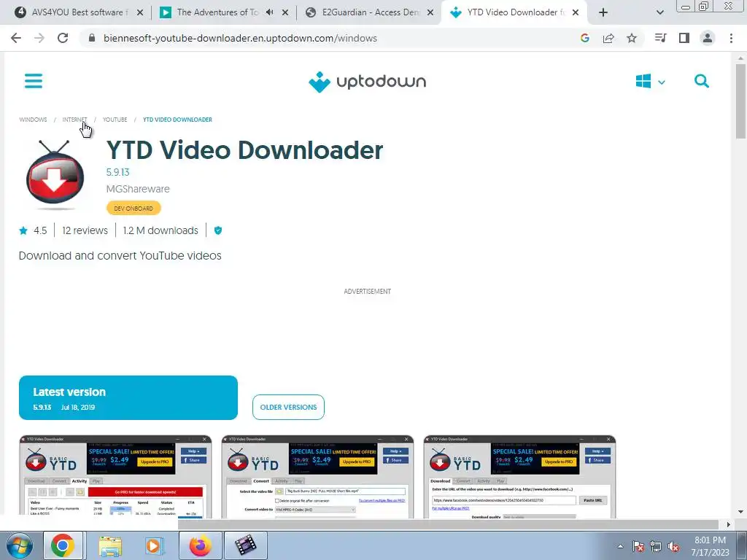The width and height of the screenshot is (747, 560).
Task: Click the share page icon
Action: 608,38
